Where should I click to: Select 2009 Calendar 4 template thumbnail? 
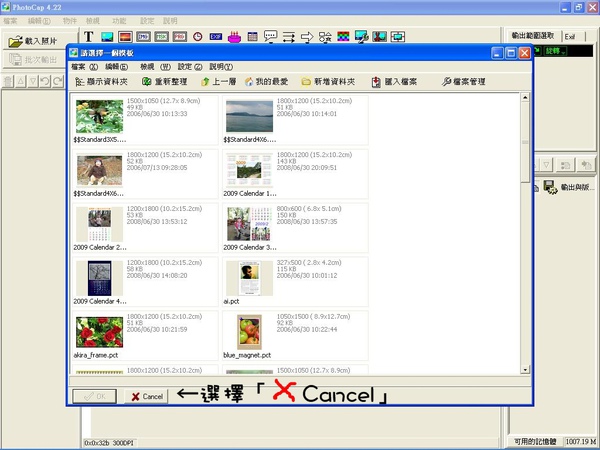[x=99, y=278]
